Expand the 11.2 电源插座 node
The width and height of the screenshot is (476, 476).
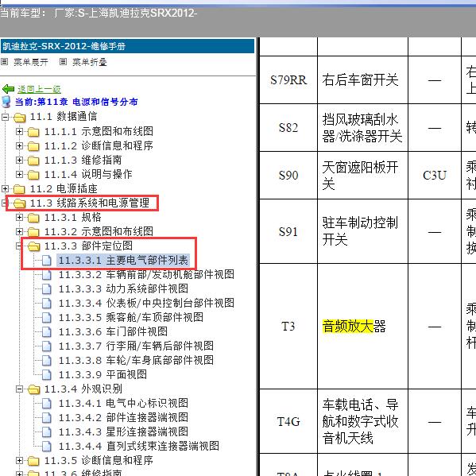[5, 188]
